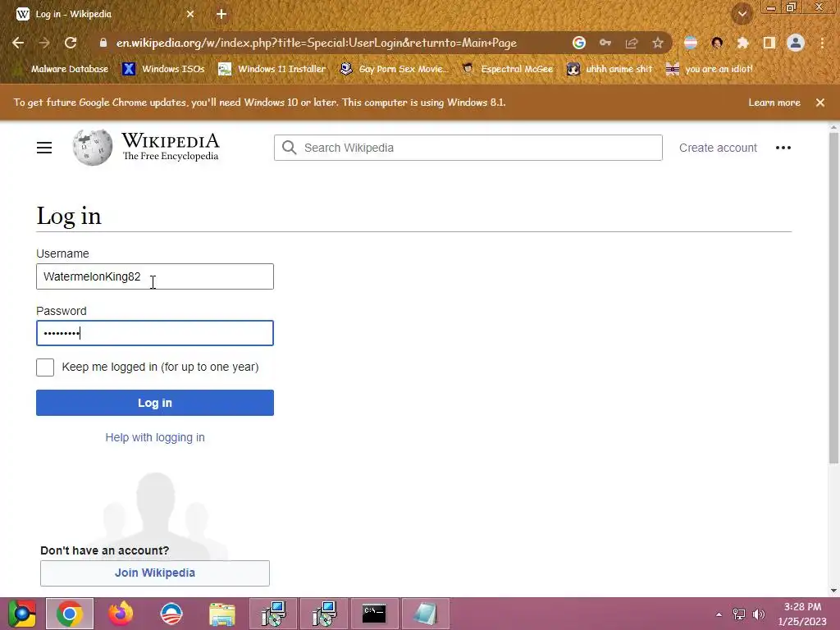The width and height of the screenshot is (840, 630).
Task: Close the Log in - Wikipedia tab
Action: (190, 14)
